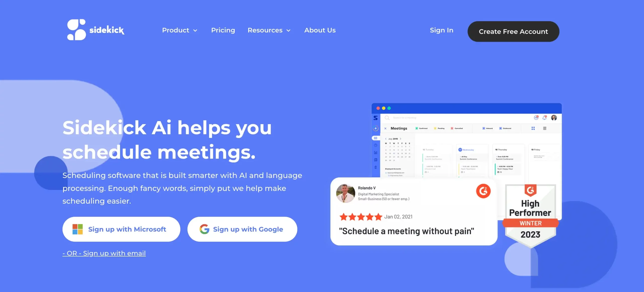Click the Create Free Account button
The height and width of the screenshot is (292, 644).
(x=513, y=31)
